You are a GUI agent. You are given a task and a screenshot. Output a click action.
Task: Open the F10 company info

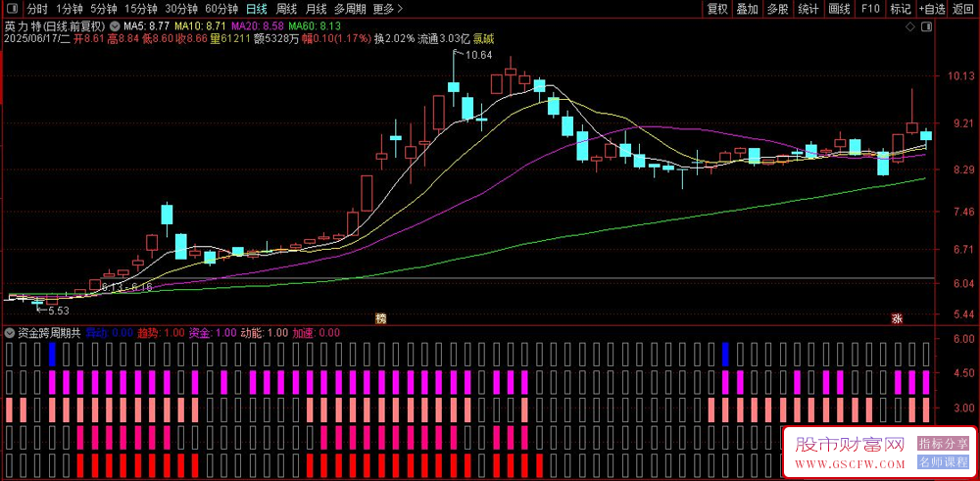tap(870, 9)
